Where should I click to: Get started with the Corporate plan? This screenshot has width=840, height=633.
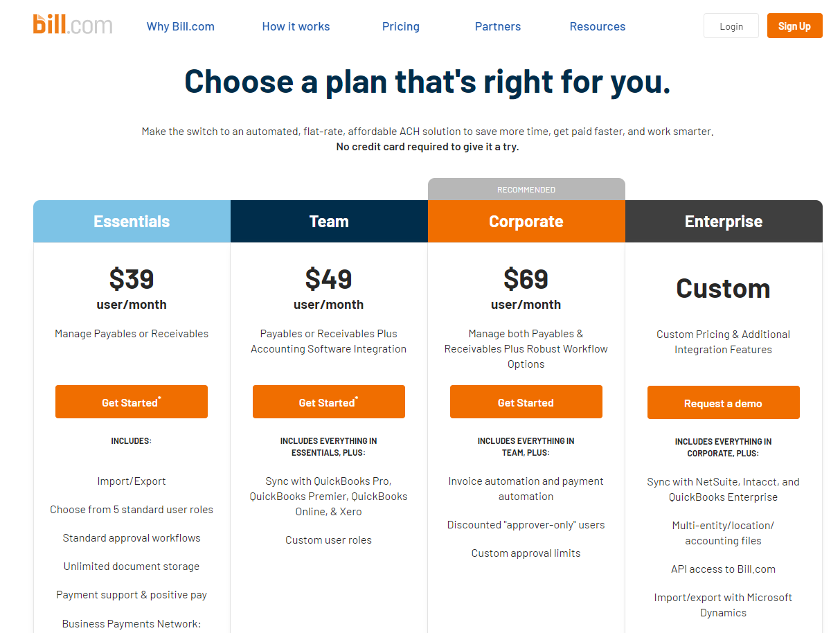[x=526, y=402]
